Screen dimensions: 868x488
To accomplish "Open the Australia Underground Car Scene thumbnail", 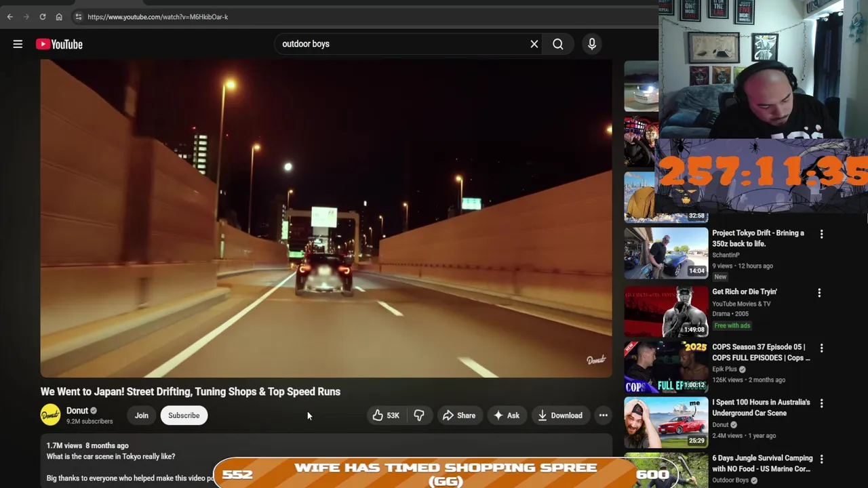I will point(666,422).
